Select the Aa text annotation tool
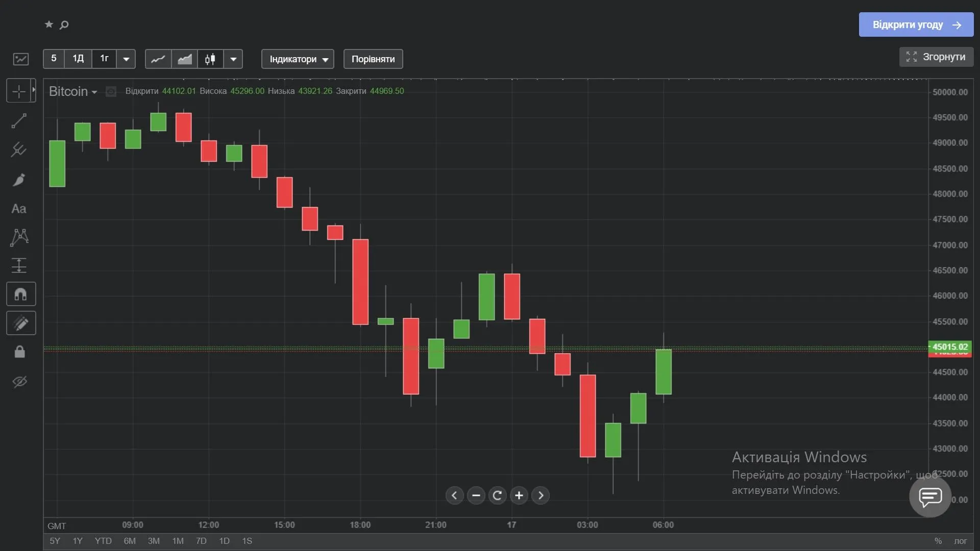Image resolution: width=980 pixels, height=551 pixels. tap(19, 209)
